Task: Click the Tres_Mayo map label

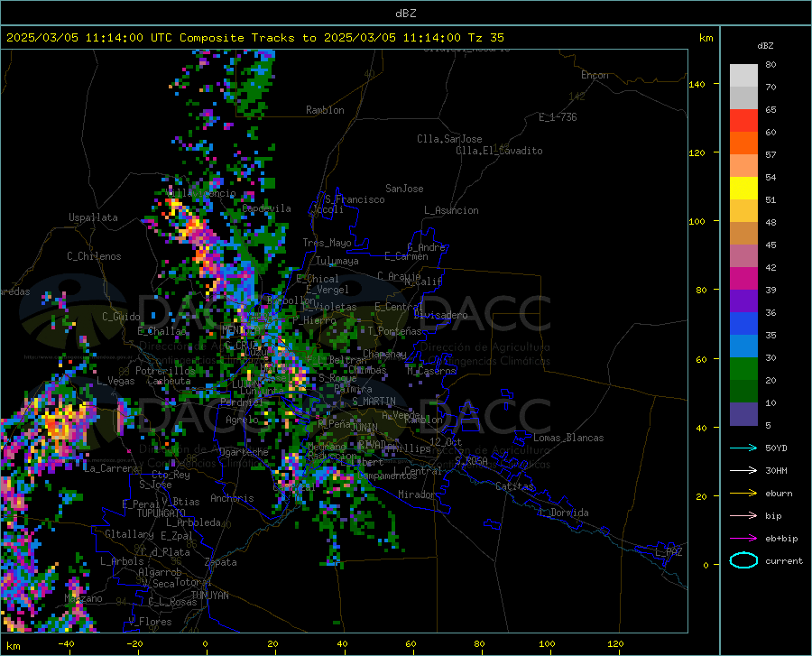Action: (x=327, y=243)
